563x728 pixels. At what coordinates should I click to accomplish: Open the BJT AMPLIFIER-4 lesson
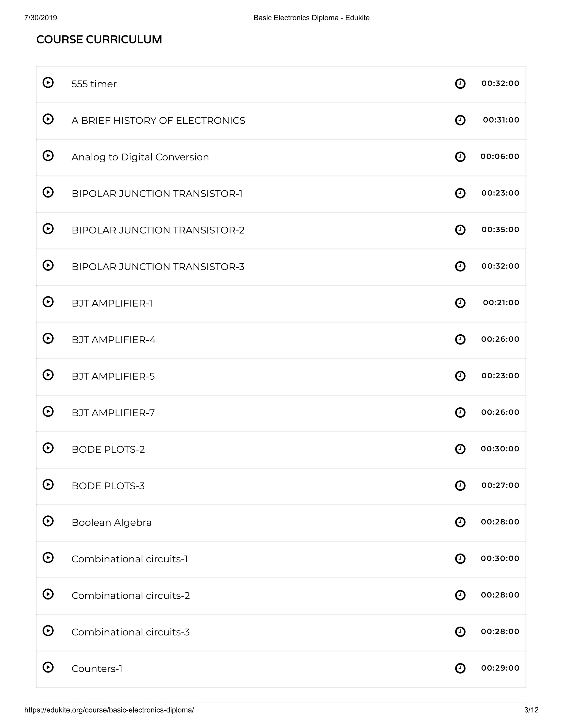[114, 340]
